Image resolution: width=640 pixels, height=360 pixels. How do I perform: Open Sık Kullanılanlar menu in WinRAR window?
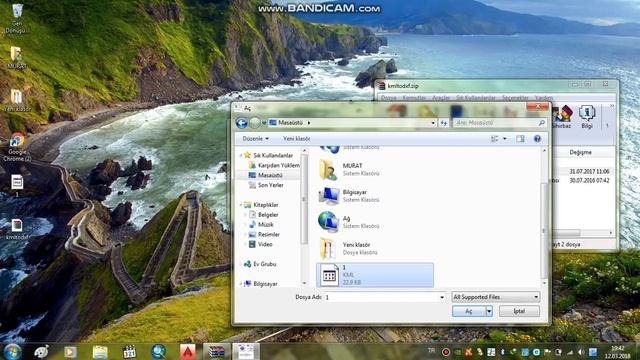[x=476, y=98]
